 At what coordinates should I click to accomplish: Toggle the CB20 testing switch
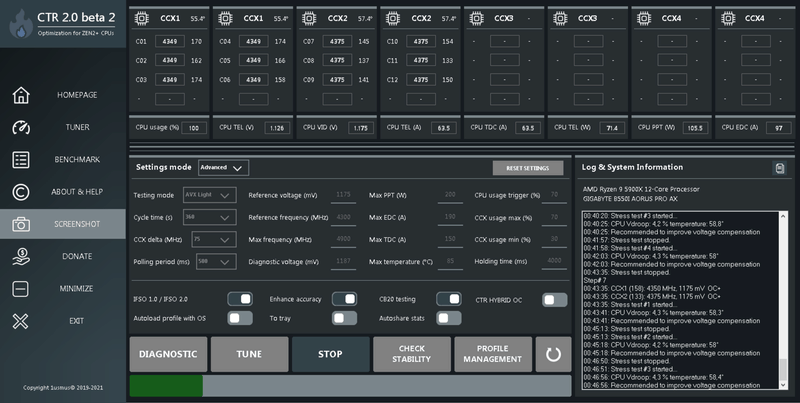click(448, 299)
